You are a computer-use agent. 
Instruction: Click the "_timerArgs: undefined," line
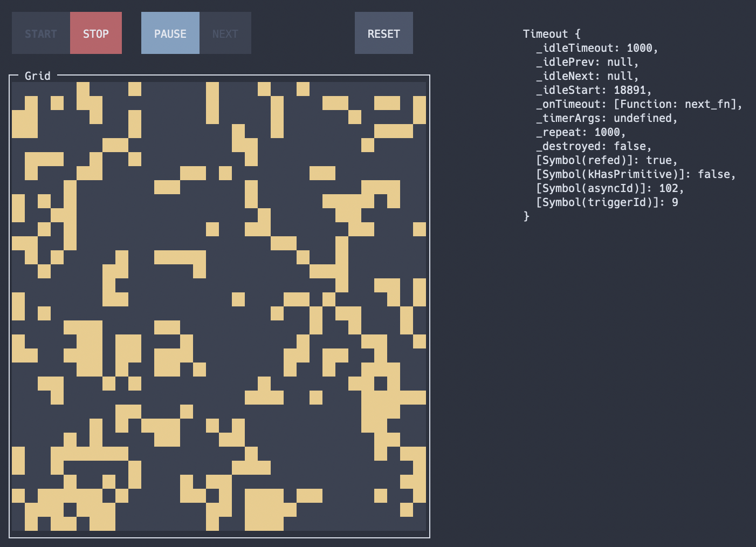pyautogui.click(x=607, y=118)
